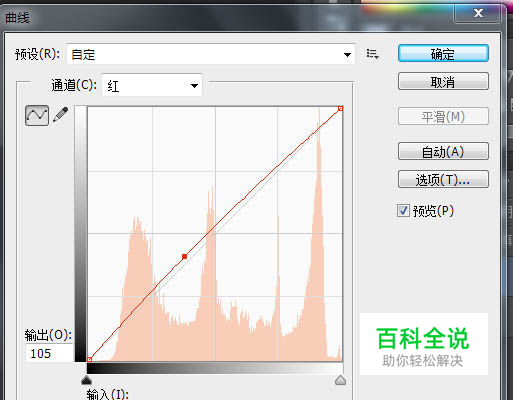Click the 选项(T)... button
This screenshot has height=400, width=513.
[x=443, y=179]
